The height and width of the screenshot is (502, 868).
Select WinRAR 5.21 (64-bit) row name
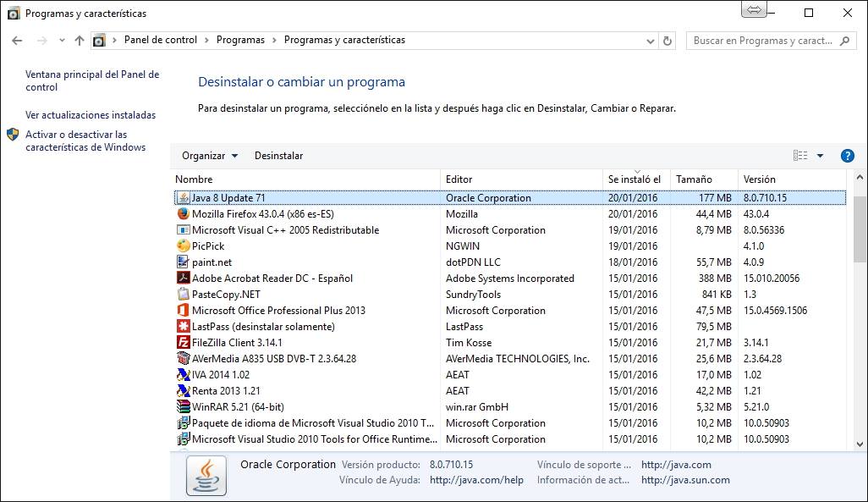(238, 406)
